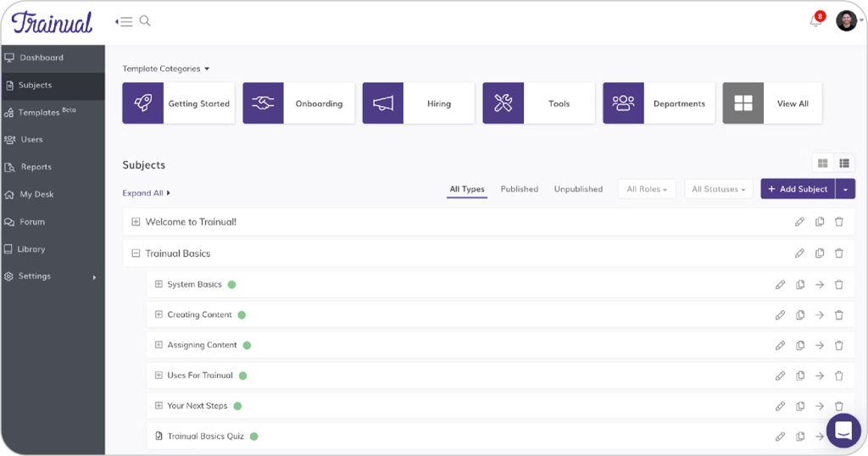Collapse the Trainual Basics subject
This screenshot has width=868, height=456.
pyautogui.click(x=136, y=253)
